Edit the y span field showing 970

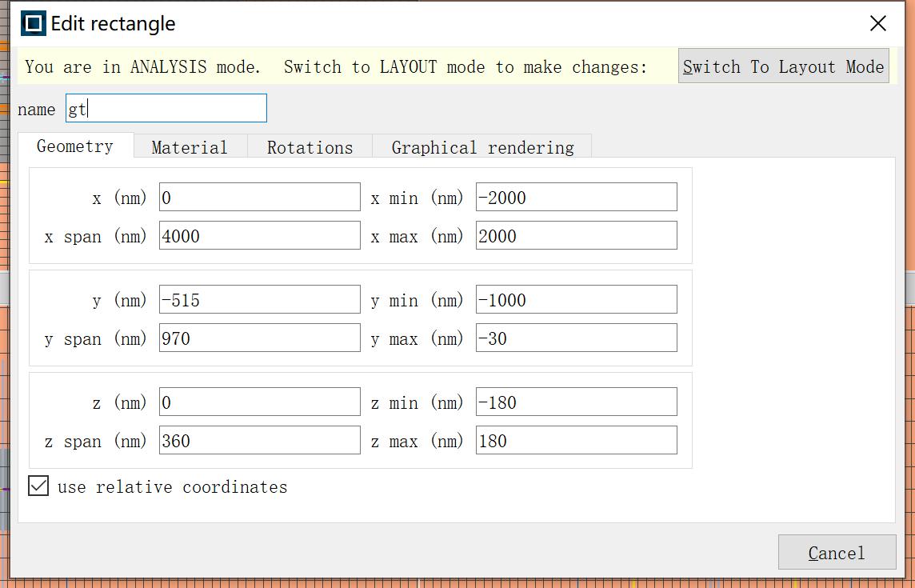click(x=258, y=337)
